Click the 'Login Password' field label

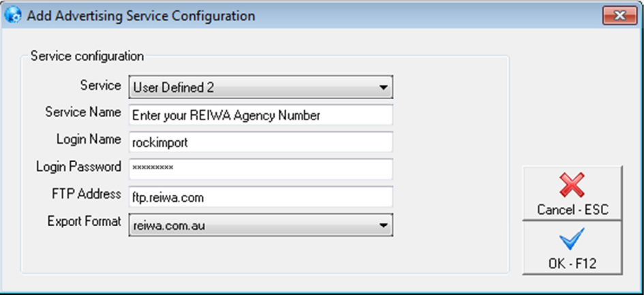pyautogui.click(x=78, y=167)
